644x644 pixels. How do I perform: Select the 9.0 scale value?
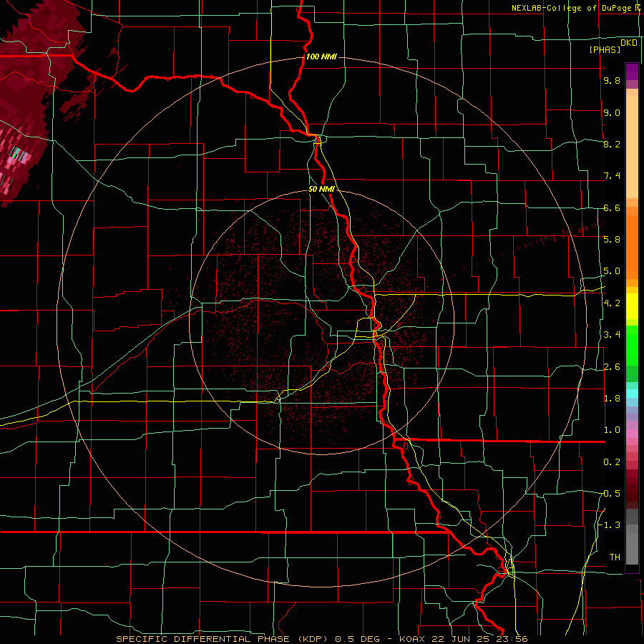(612, 112)
